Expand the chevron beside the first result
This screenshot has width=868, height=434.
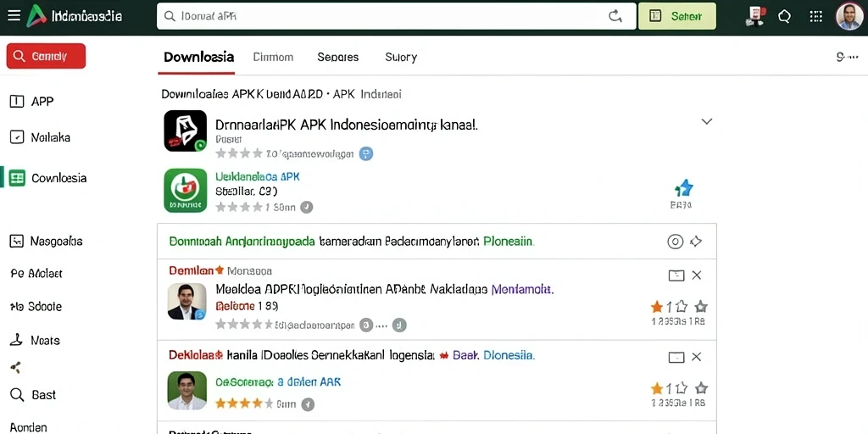706,121
